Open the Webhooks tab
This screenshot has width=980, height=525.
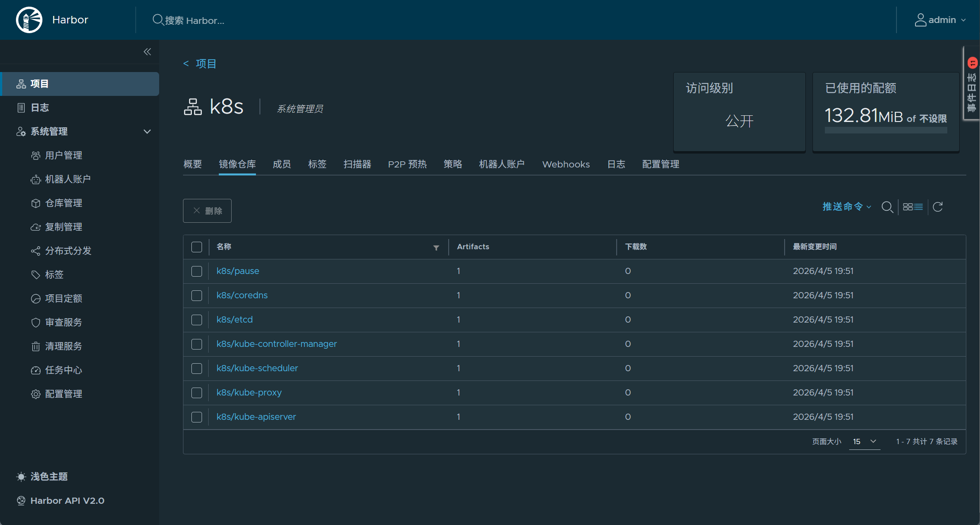pyautogui.click(x=566, y=164)
